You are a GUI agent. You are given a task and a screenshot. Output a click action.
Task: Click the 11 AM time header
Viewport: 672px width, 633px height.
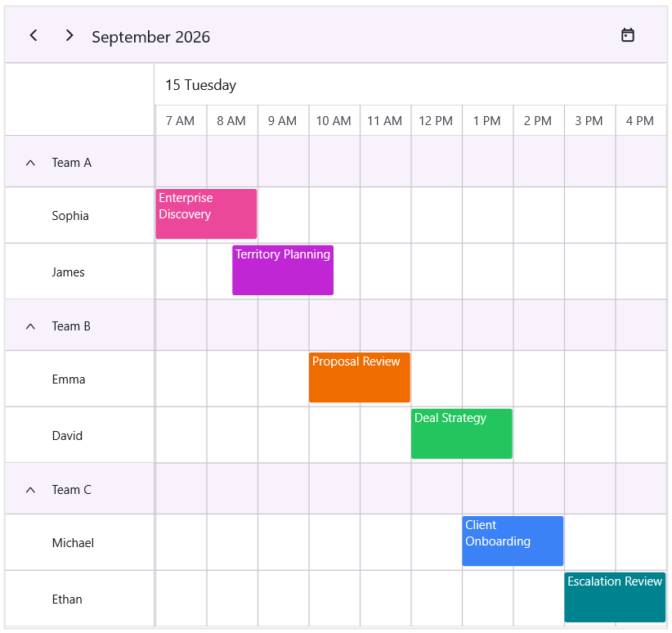point(385,121)
